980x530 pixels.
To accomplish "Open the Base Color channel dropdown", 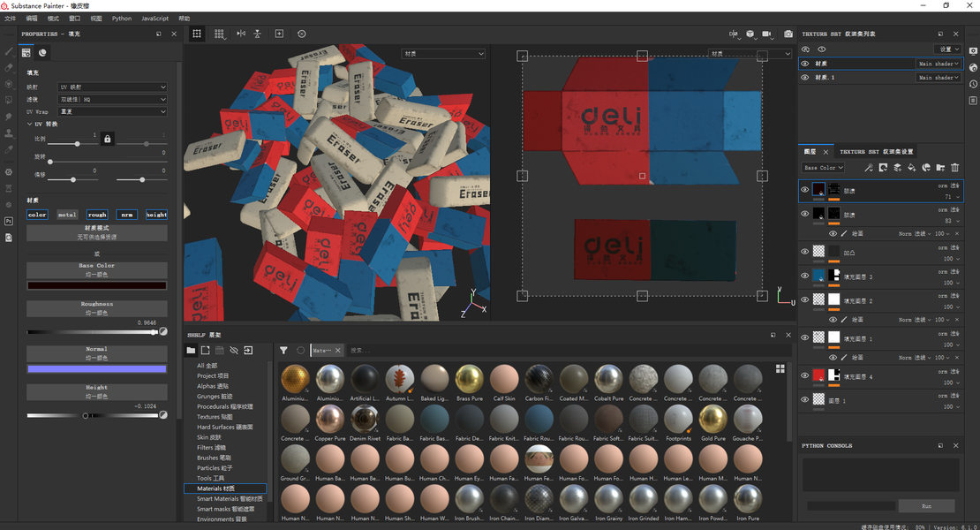I will pyautogui.click(x=823, y=168).
